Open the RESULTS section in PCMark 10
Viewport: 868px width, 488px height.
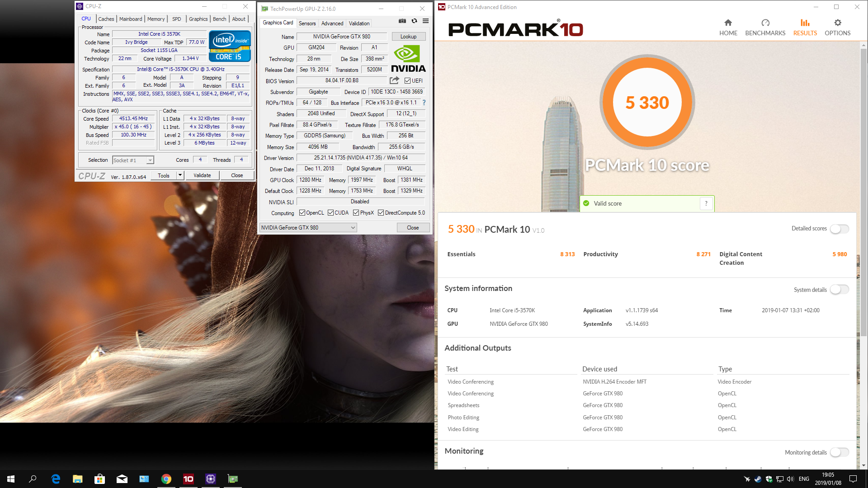click(x=805, y=28)
